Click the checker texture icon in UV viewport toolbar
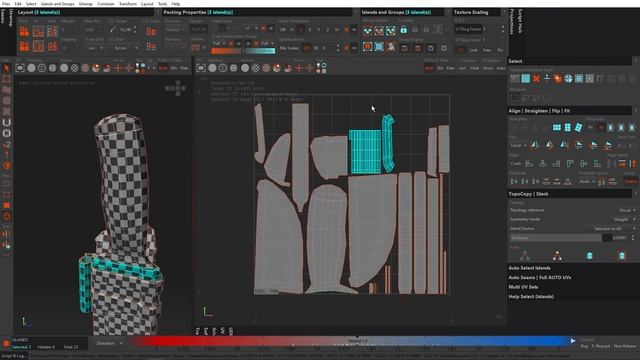Image resolution: width=640 pixels, height=360 pixels. coord(256,68)
